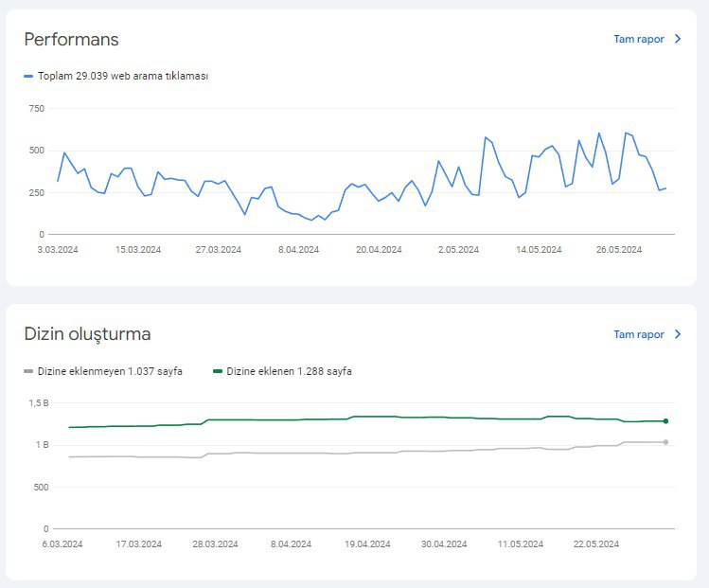Image resolution: width=709 pixels, height=588 pixels.
Task: Click the 250 y-axis value on Performans chart
Action: pyautogui.click(x=37, y=192)
